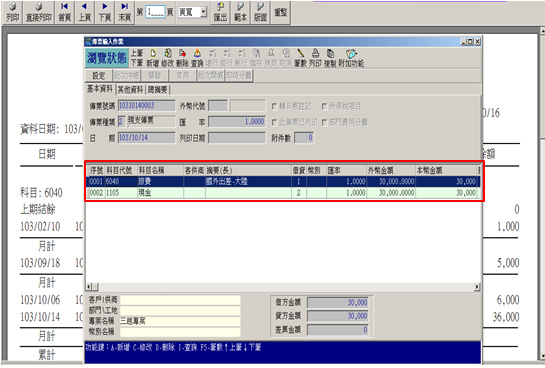
Task: Click the 新增 (add) voucher icon
Action: click(x=153, y=58)
